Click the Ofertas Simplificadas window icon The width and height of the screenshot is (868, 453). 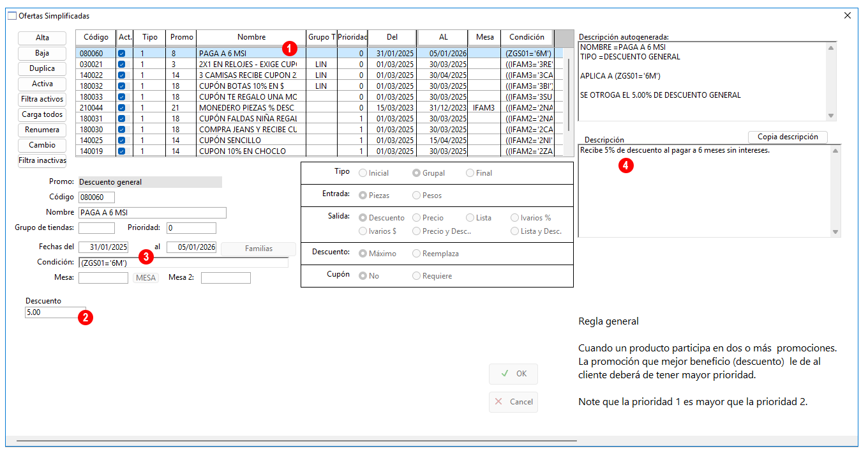tap(12, 15)
